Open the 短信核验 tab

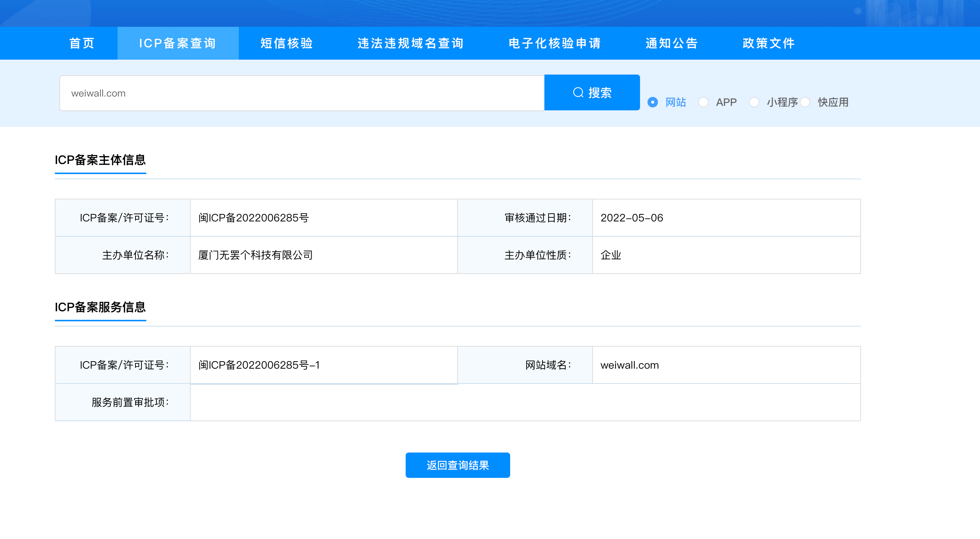pyautogui.click(x=287, y=43)
